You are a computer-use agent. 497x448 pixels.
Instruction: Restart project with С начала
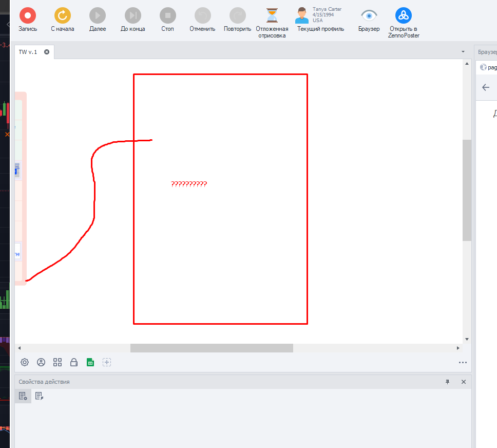63,20
